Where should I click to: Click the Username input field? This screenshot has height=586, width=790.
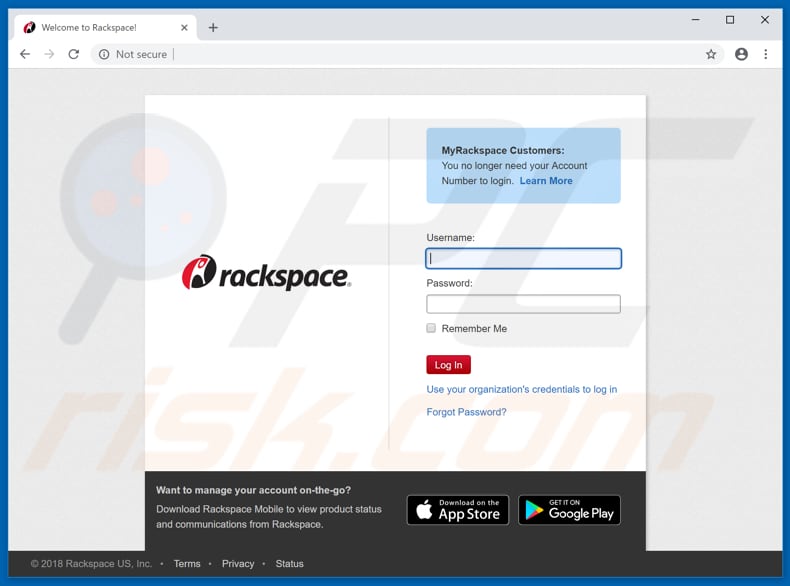click(x=523, y=258)
